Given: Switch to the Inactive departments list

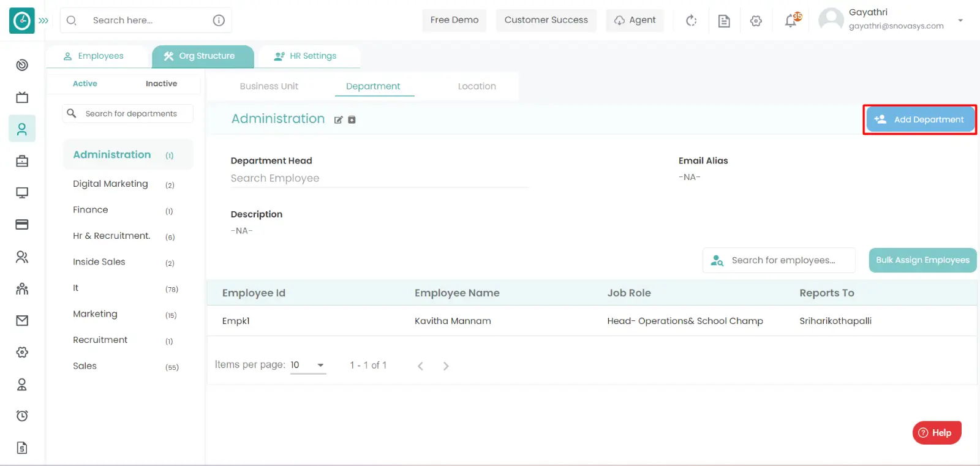Looking at the screenshot, I should click(161, 84).
